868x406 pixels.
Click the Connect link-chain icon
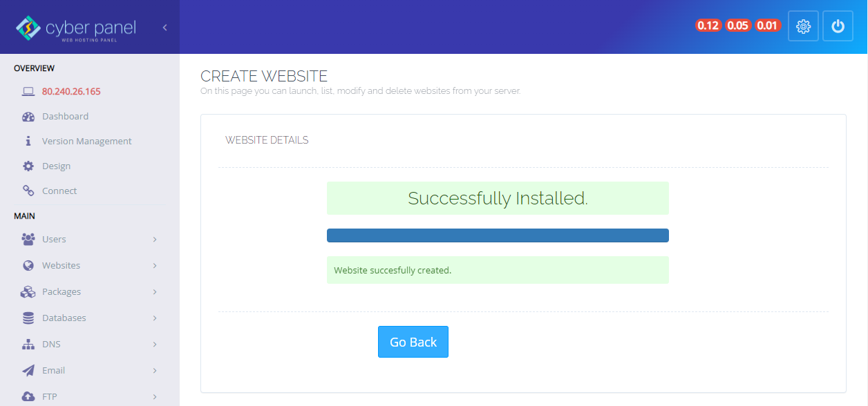[x=28, y=191]
